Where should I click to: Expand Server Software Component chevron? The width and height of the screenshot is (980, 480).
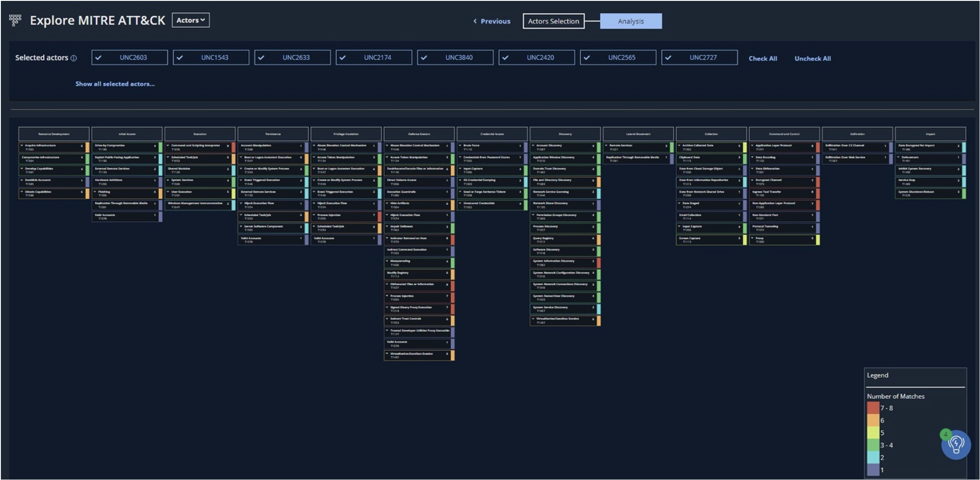coord(241,226)
